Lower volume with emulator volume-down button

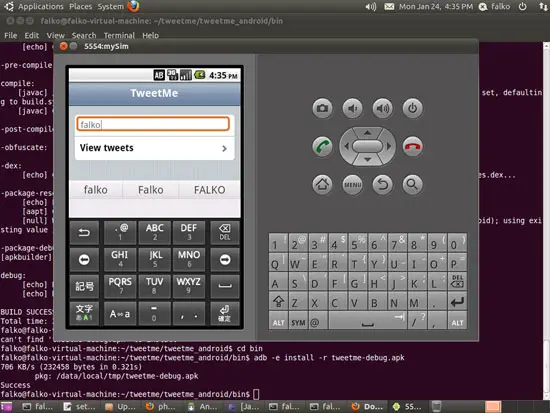(x=353, y=108)
